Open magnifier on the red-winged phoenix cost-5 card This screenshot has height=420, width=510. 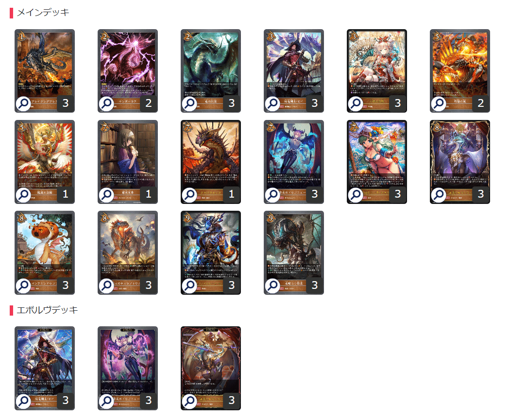[23, 195]
